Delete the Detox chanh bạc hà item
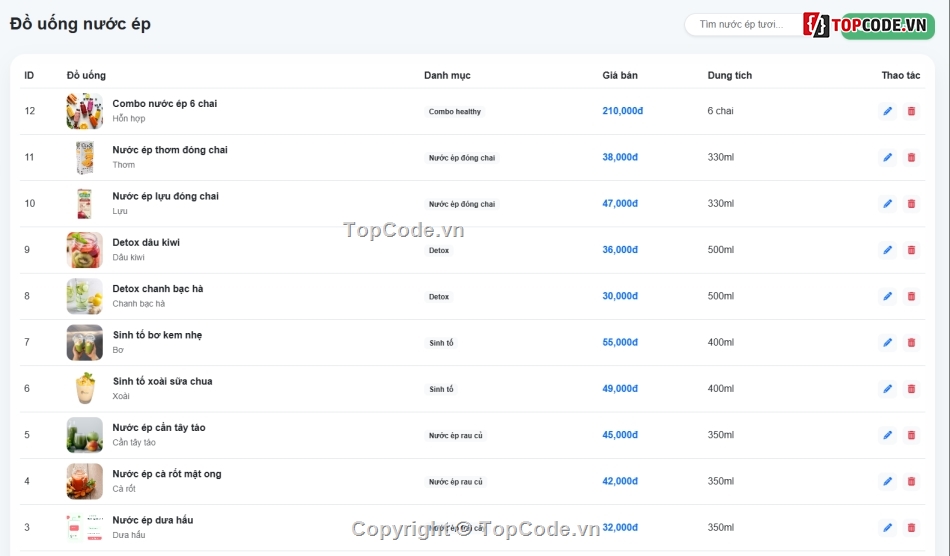The width and height of the screenshot is (950, 556). click(911, 296)
